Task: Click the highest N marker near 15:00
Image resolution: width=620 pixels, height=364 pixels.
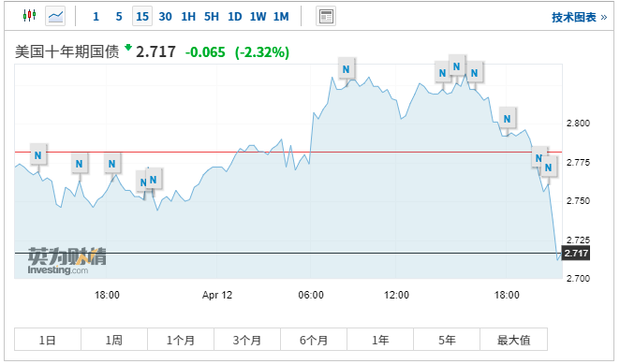Action: [x=457, y=66]
